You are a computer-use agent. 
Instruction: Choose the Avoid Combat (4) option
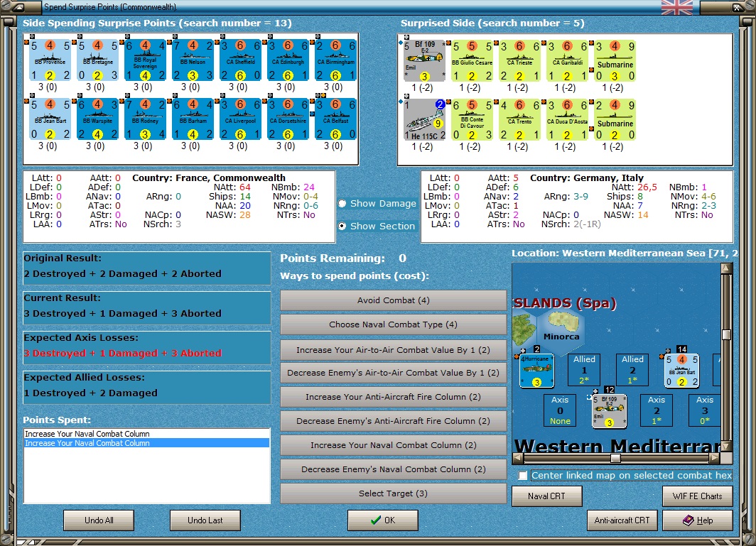pyautogui.click(x=393, y=300)
